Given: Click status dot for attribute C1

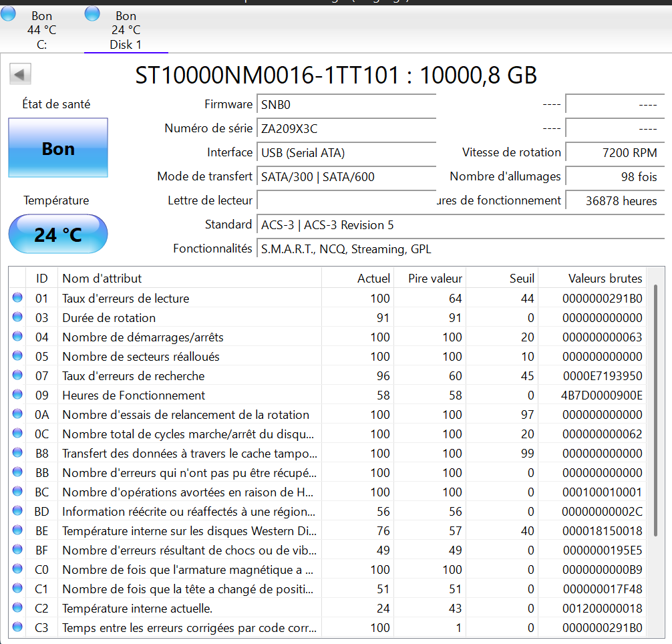Looking at the screenshot, I should (x=17, y=588).
